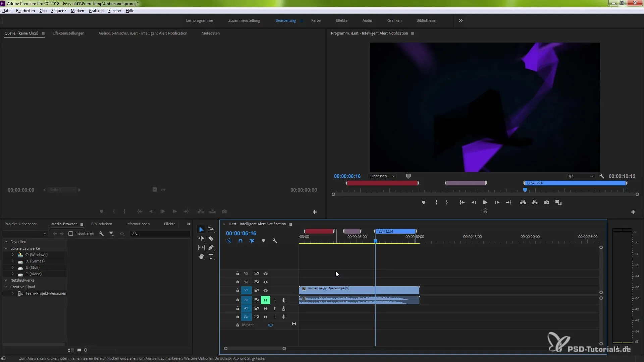
Task: Open Media Browser recent directories dropdown
Action: click(25, 234)
